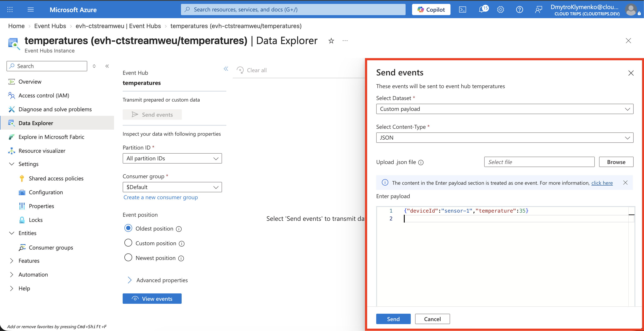Expand Advanced properties section

(158, 280)
